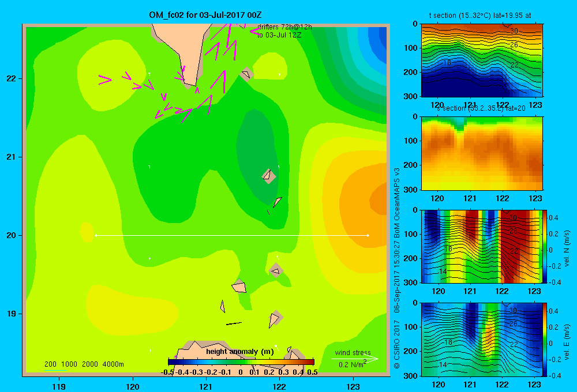Click the height anomaly color bar
The height and width of the screenshot is (392, 577).
click(241, 362)
